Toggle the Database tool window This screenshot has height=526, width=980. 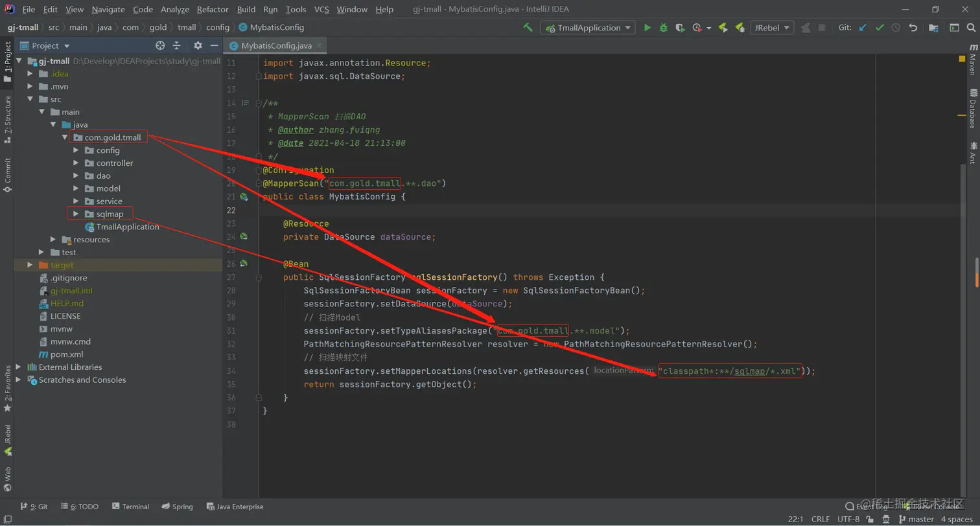point(973,108)
